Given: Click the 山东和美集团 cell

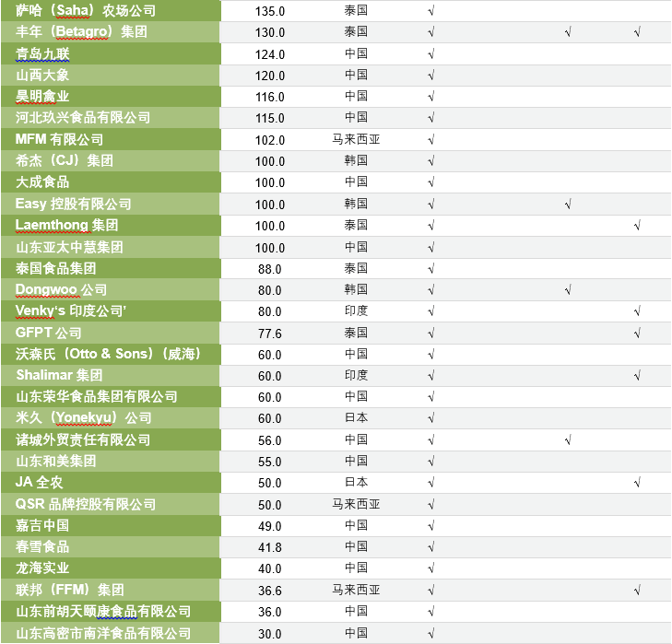Looking at the screenshot, I should [x=111, y=461].
